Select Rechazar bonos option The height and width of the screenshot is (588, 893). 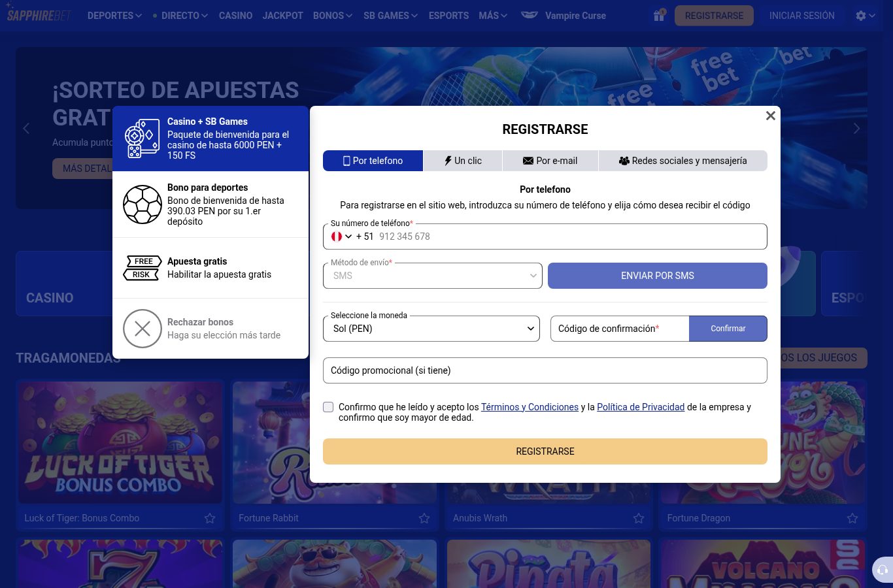coord(211,329)
